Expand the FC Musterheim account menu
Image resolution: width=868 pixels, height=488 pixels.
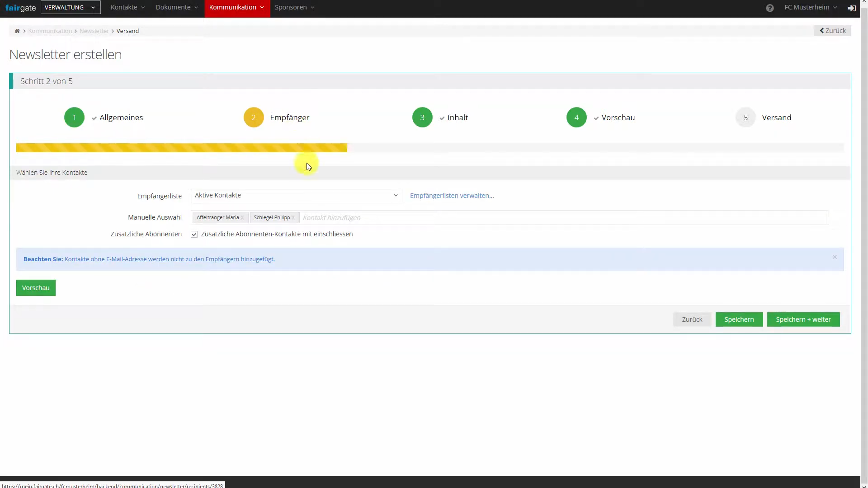click(x=811, y=8)
